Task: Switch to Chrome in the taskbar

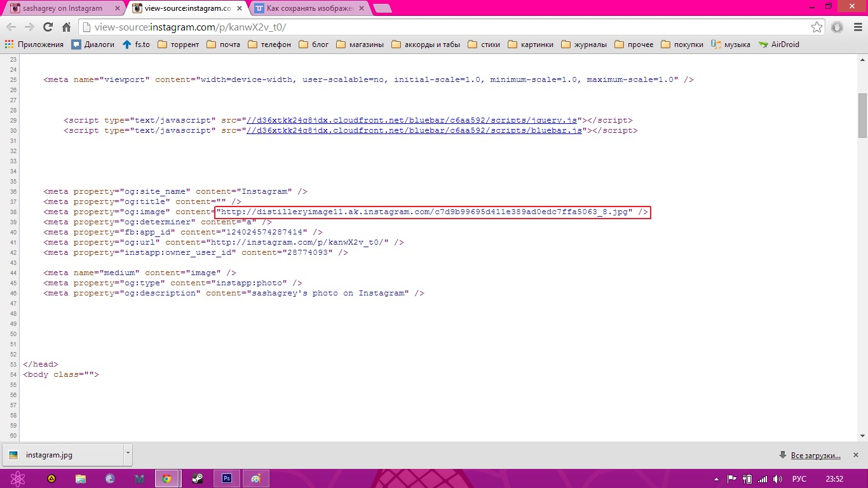Action: pos(166,478)
